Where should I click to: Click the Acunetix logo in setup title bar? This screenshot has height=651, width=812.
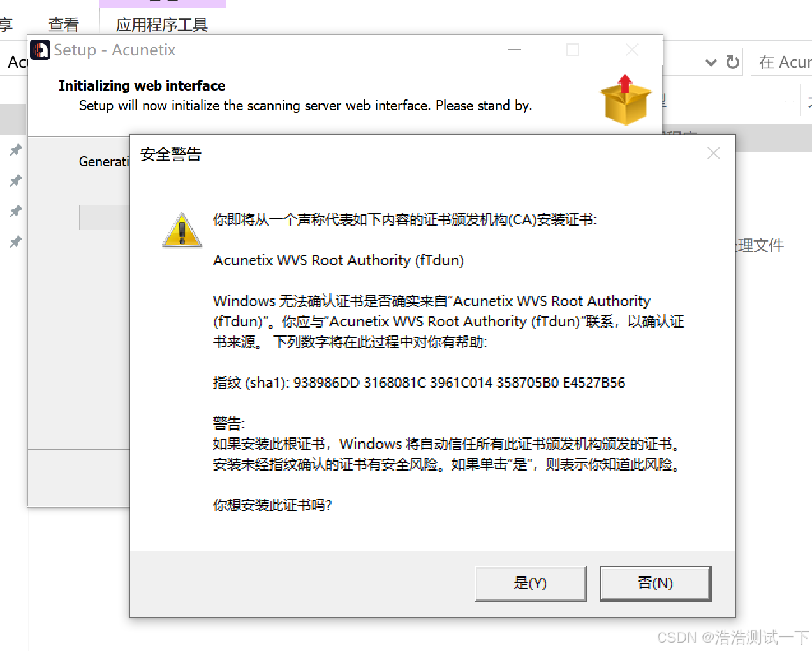[x=40, y=50]
